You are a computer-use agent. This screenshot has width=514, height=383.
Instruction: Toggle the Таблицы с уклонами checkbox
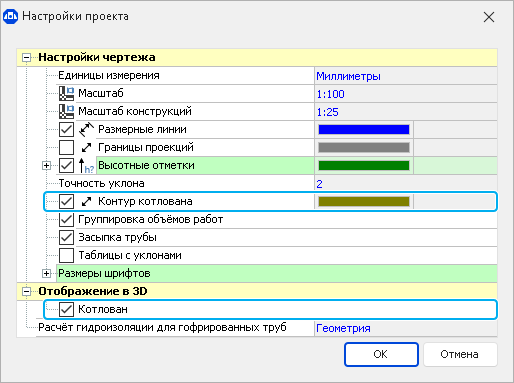(x=66, y=255)
